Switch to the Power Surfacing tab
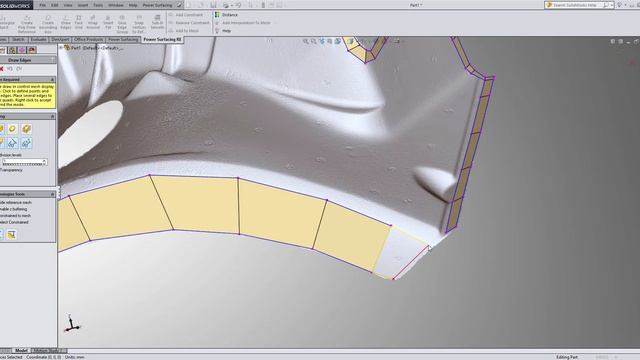This screenshot has height=360, width=640. coord(123,40)
